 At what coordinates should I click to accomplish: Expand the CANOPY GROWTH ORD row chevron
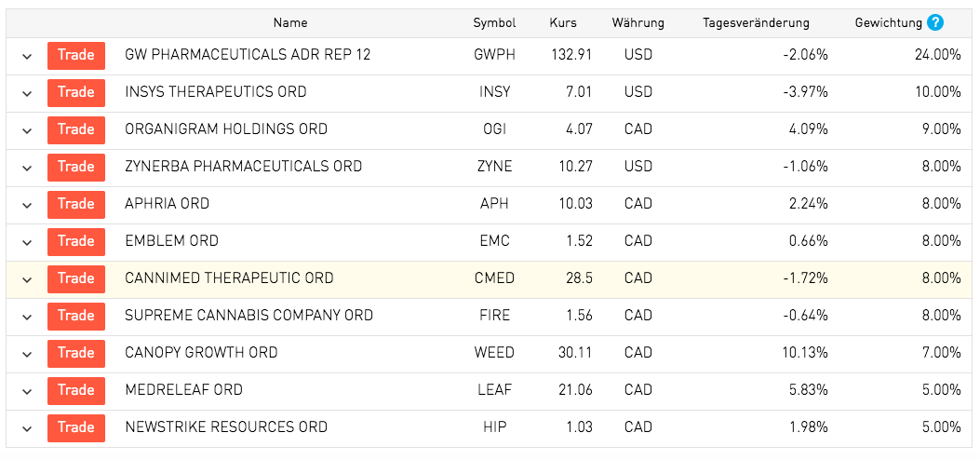(x=27, y=355)
